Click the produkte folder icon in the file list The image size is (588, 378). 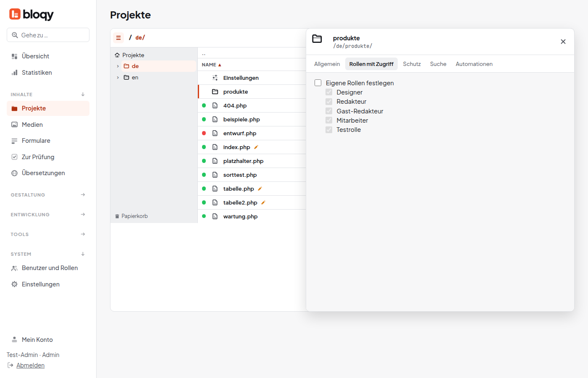click(215, 92)
